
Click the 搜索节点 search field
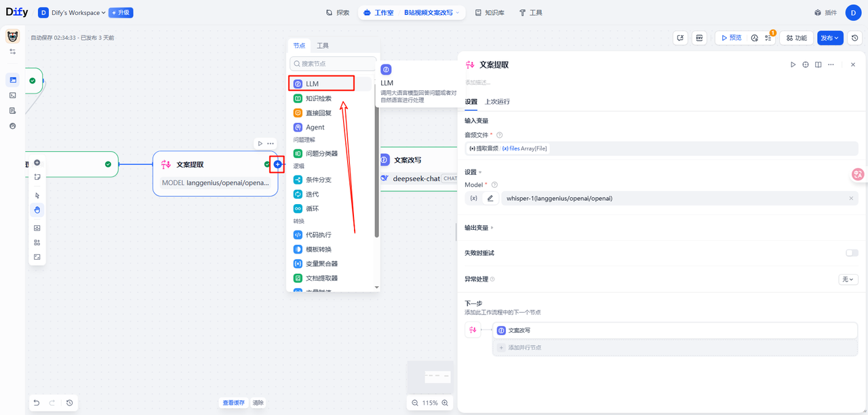[333, 63]
